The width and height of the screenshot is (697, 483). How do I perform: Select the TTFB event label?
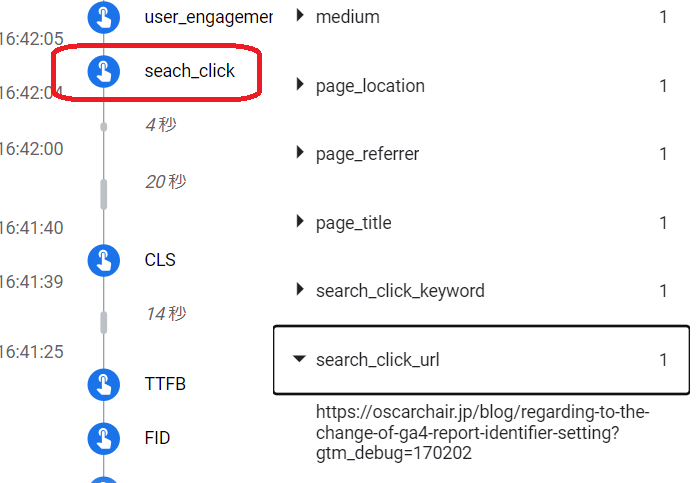pyautogui.click(x=165, y=384)
